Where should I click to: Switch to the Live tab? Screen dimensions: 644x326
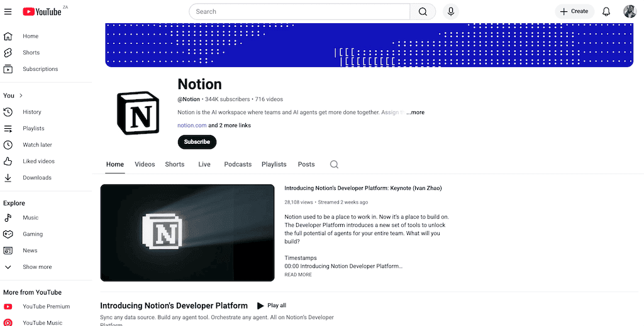pyautogui.click(x=204, y=165)
